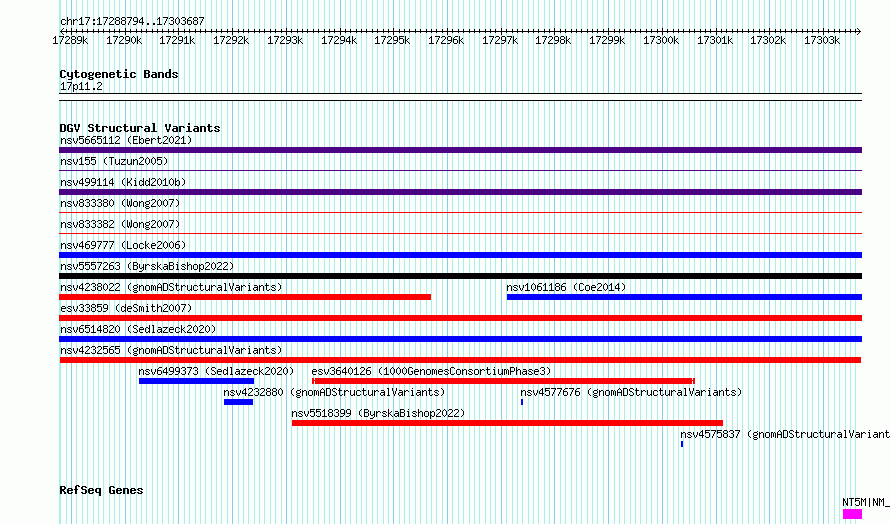This screenshot has width=890, height=524.
Task: Click the nsv499114 (Kidd2010b) label text
Action: (x=123, y=182)
